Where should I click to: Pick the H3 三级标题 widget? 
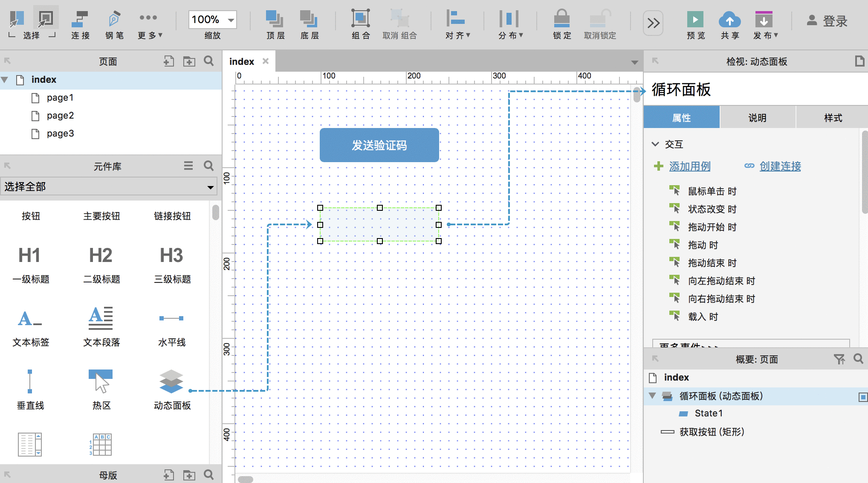172,265
